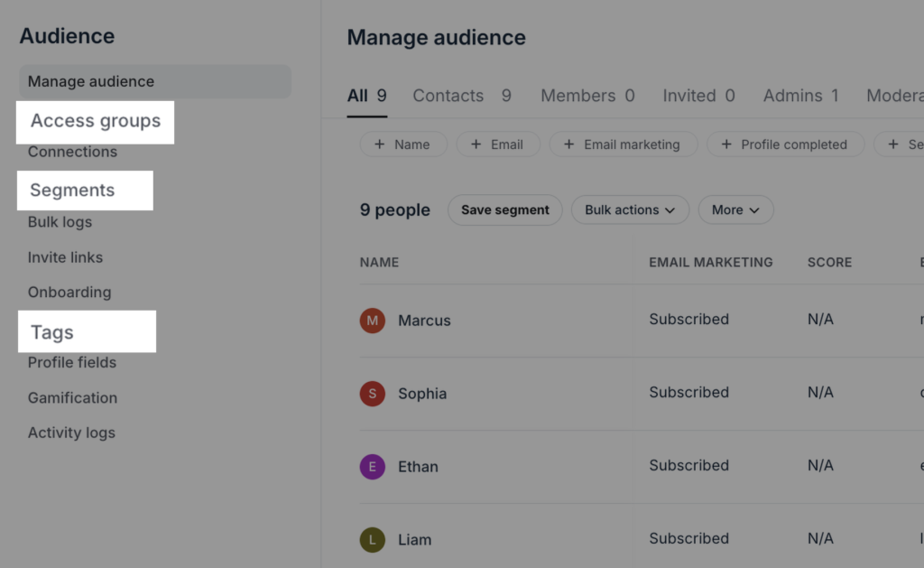Screen dimensions: 924x568
Task: Click N/A score in Ethan row
Action: 820,465
